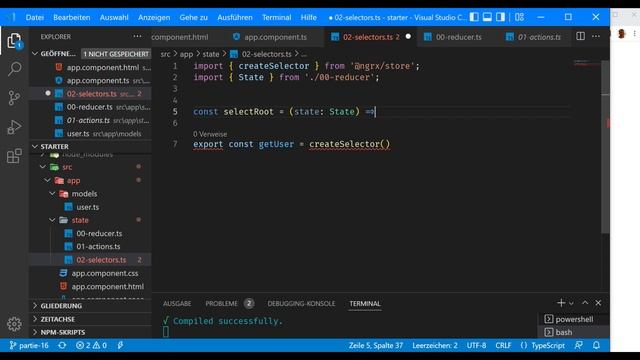Collapse the models folder

point(52,193)
